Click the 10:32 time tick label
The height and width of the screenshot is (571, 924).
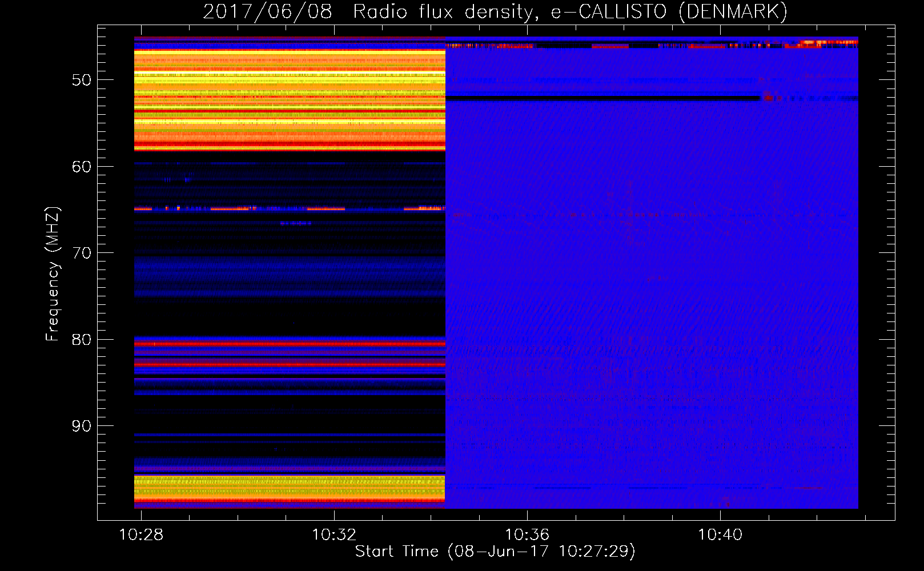pyautogui.click(x=334, y=534)
